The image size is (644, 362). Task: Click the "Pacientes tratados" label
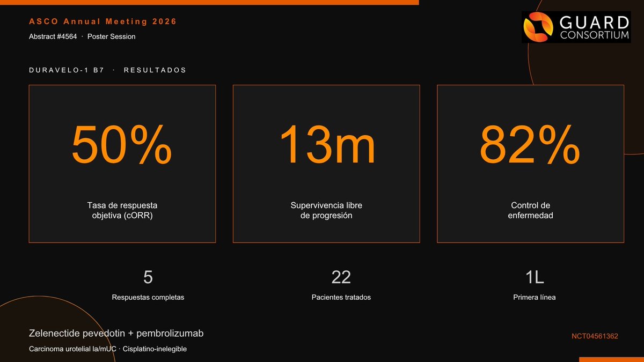click(x=341, y=297)
